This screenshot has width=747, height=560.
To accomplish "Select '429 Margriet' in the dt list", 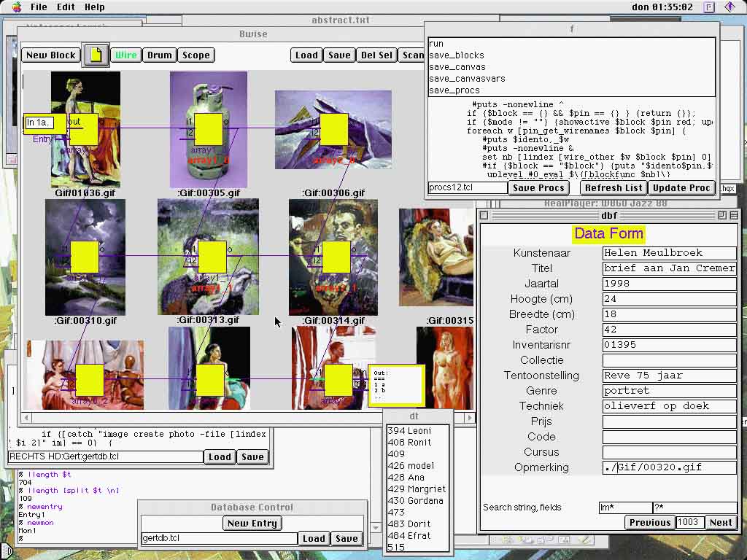I will pos(417,489).
